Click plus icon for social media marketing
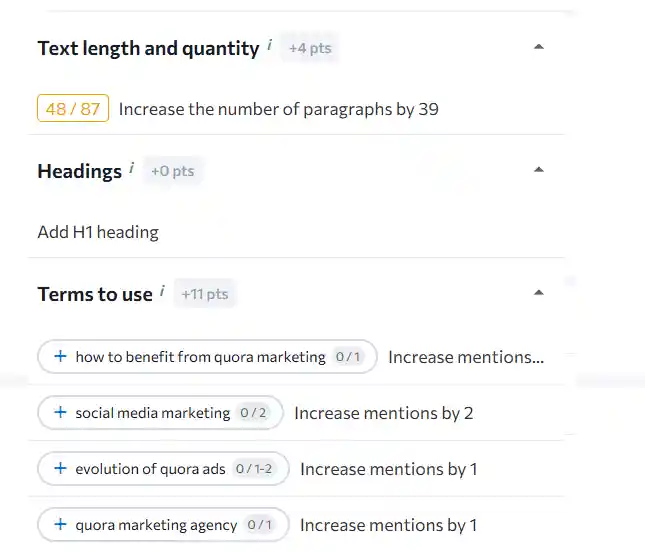Viewport: 645px width, 552px height. tap(60, 412)
